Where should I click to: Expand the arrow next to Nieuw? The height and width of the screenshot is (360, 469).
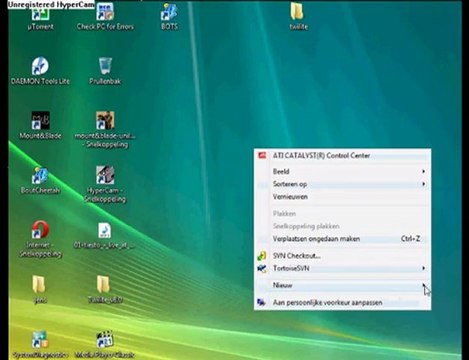click(423, 285)
